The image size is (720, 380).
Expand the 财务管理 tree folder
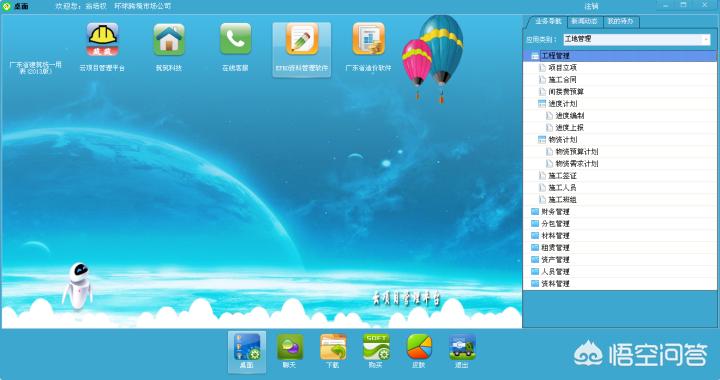[x=535, y=212]
